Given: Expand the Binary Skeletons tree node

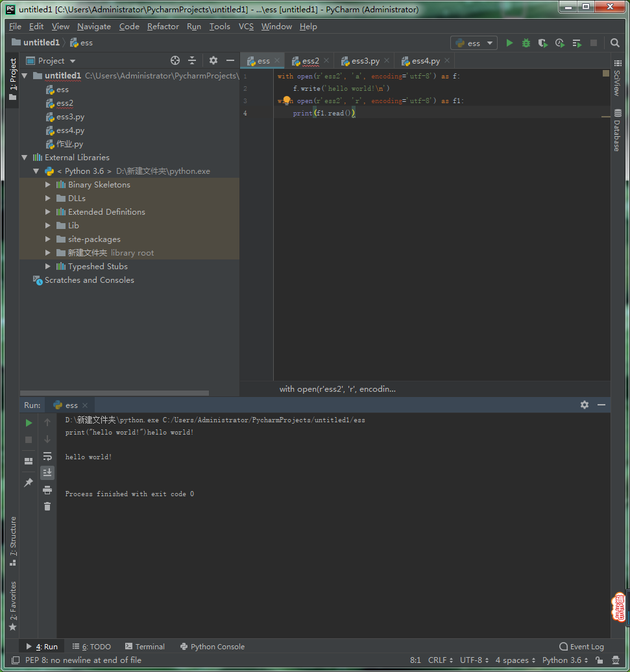Looking at the screenshot, I should tap(48, 185).
